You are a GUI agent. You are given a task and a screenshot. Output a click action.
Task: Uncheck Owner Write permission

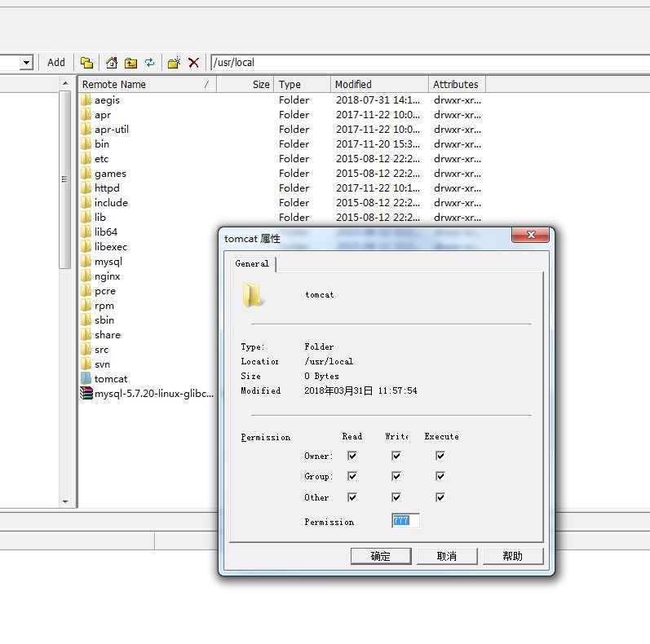pyautogui.click(x=396, y=456)
